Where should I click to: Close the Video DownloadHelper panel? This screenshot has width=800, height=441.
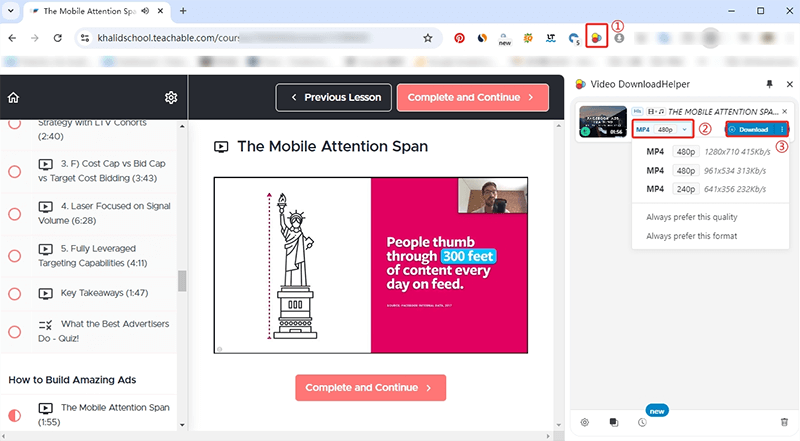(x=790, y=84)
